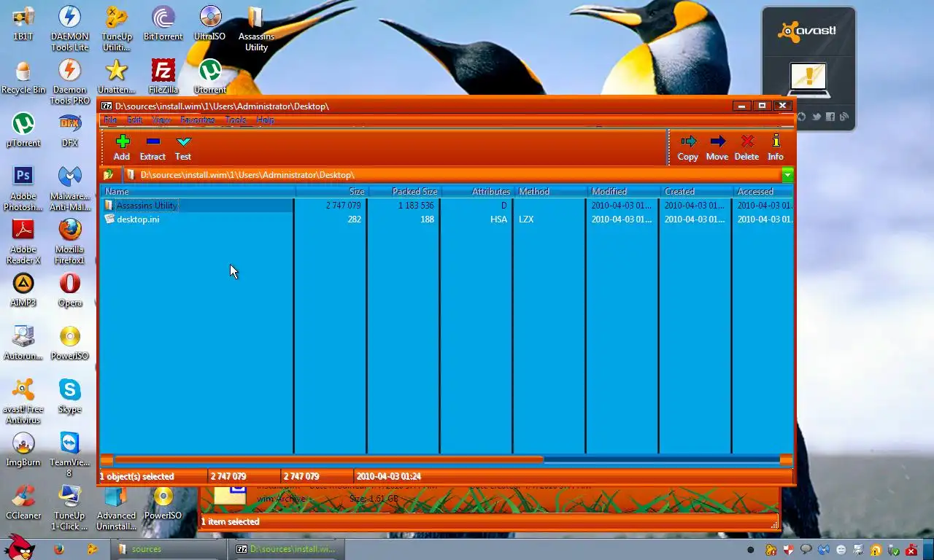Image resolution: width=934 pixels, height=560 pixels.
Task: Click the 1B1T desktop icon
Action: pyautogui.click(x=23, y=23)
